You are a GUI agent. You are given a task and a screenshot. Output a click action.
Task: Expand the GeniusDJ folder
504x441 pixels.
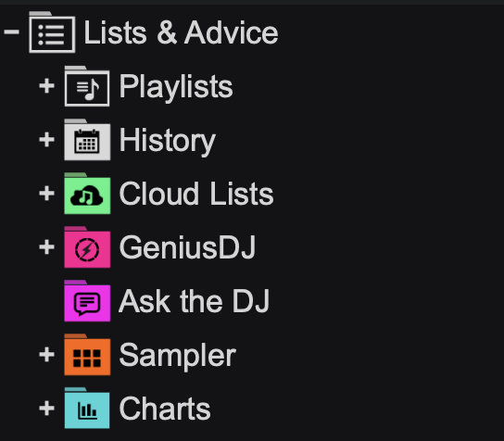(x=46, y=247)
